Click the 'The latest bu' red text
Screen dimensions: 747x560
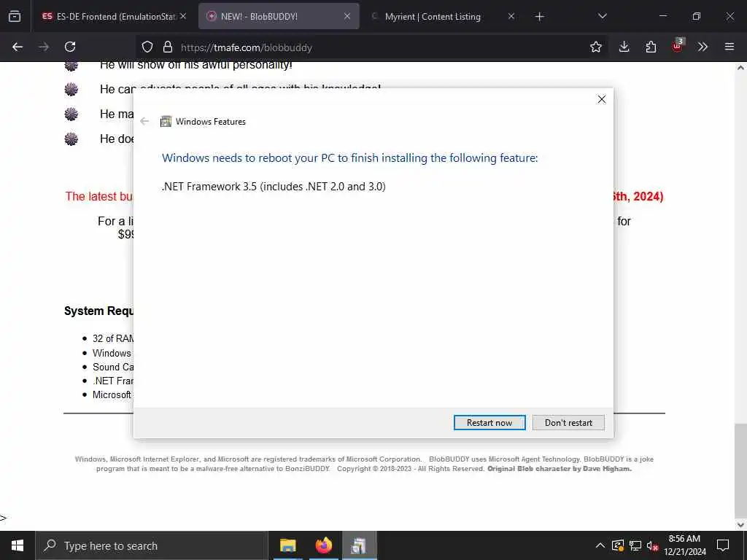(99, 196)
